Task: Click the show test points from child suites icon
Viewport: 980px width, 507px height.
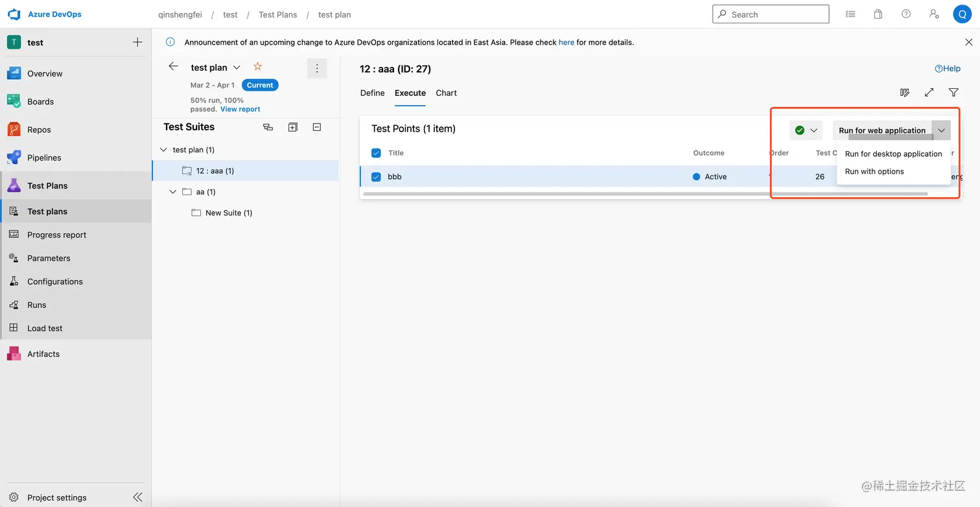Action: 268,127
